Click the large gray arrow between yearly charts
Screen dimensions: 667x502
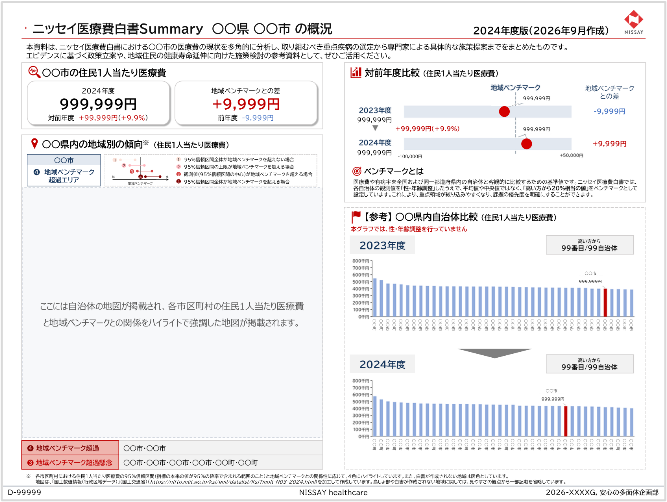(494, 353)
